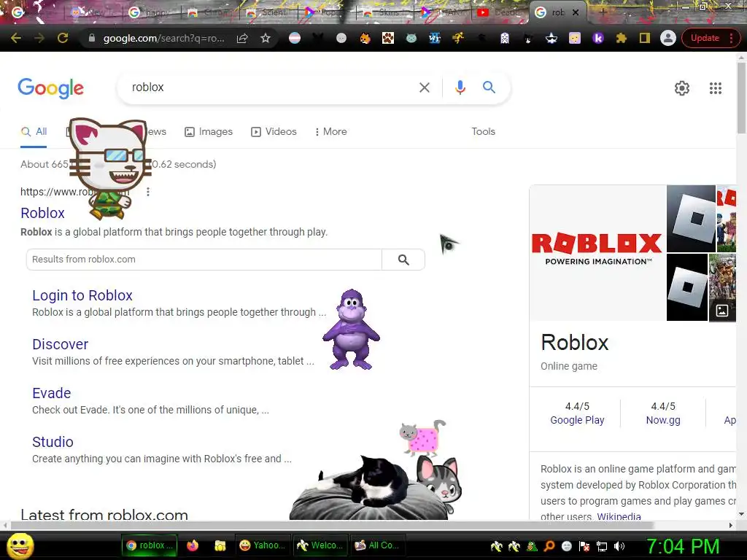Switch to the Videos tab
This screenshot has height=560, width=747.
(x=274, y=132)
